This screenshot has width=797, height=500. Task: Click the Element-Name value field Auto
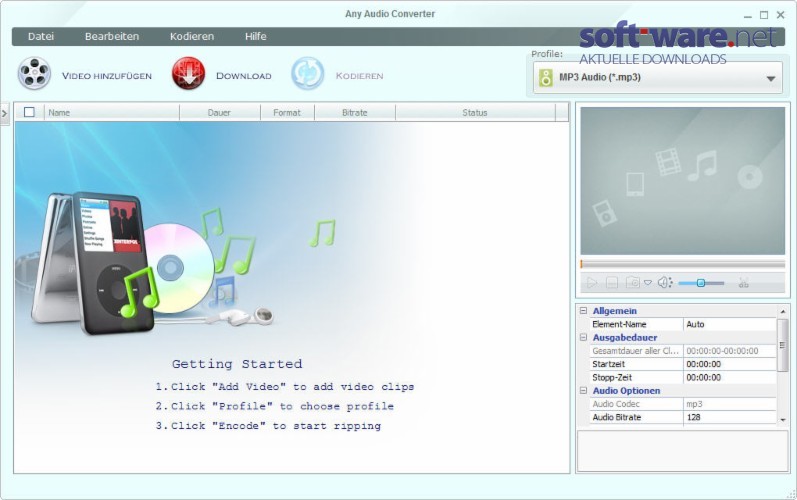(x=729, y=324)
